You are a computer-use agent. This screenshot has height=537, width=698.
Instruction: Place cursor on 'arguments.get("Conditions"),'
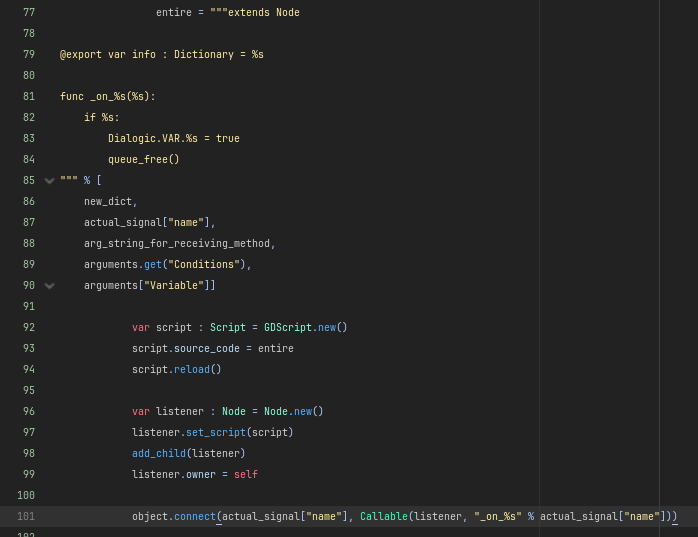pyautogui.click(x=167, y=264)
